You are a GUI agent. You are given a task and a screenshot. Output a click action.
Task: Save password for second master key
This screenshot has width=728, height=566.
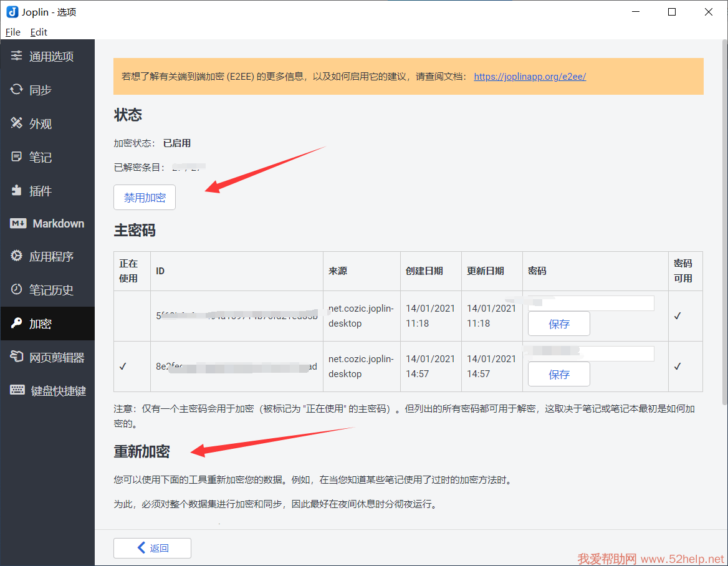point(558,374)
